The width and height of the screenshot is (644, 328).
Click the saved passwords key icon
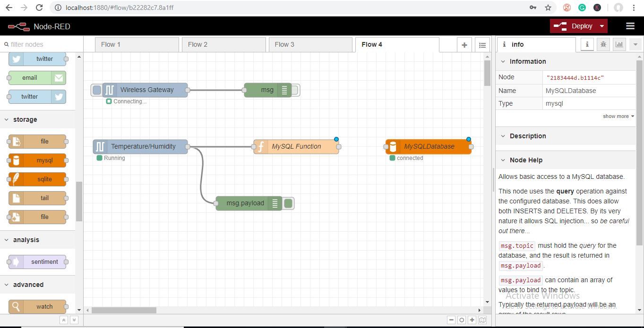click(x=533, y=8)
